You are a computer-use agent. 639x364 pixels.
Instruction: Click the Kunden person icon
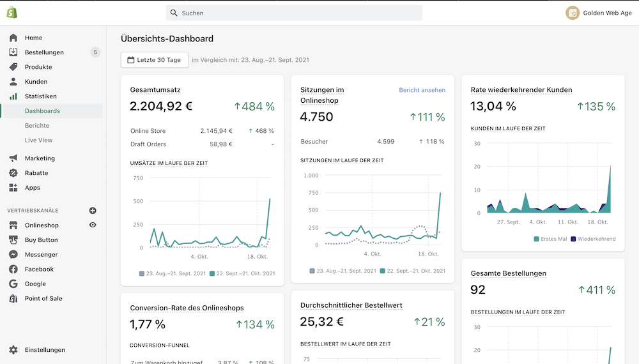click(13, 82)
